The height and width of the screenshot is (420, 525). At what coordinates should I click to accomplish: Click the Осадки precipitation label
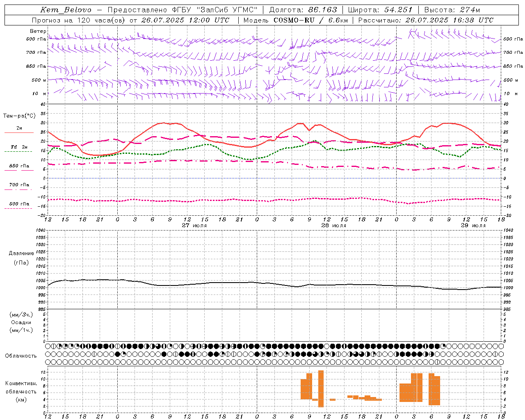tap(21, 322)
